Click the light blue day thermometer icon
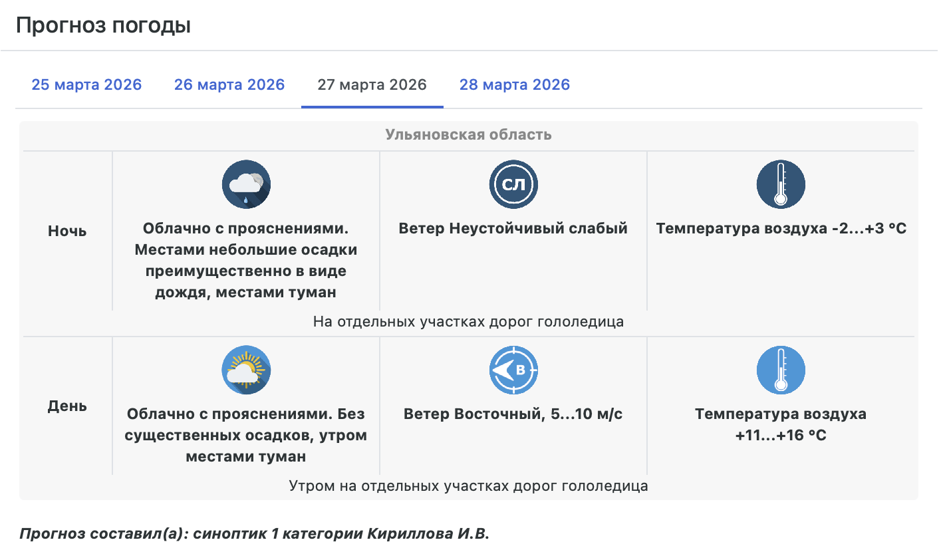This screenshot has width=939, height=560. pos(781,370)
